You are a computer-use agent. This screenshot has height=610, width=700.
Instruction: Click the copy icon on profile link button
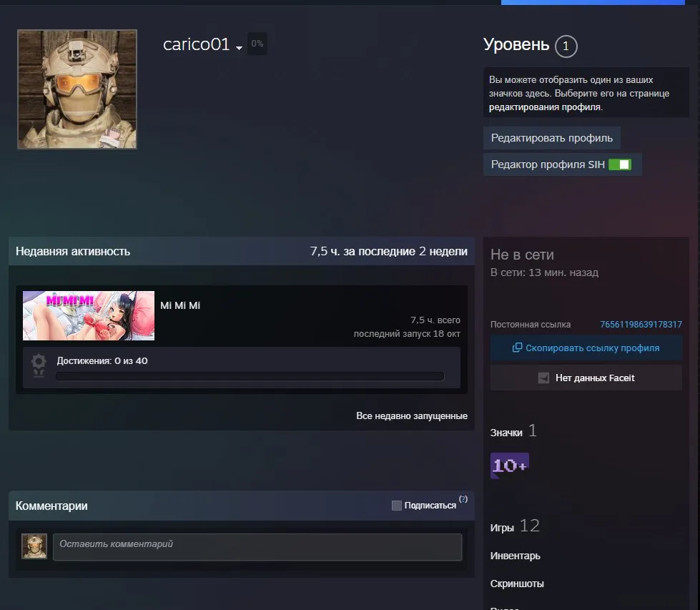point(517,348)
